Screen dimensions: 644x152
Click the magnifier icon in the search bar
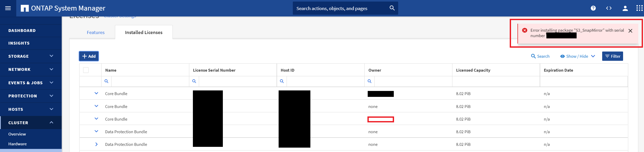coord(392,8)
